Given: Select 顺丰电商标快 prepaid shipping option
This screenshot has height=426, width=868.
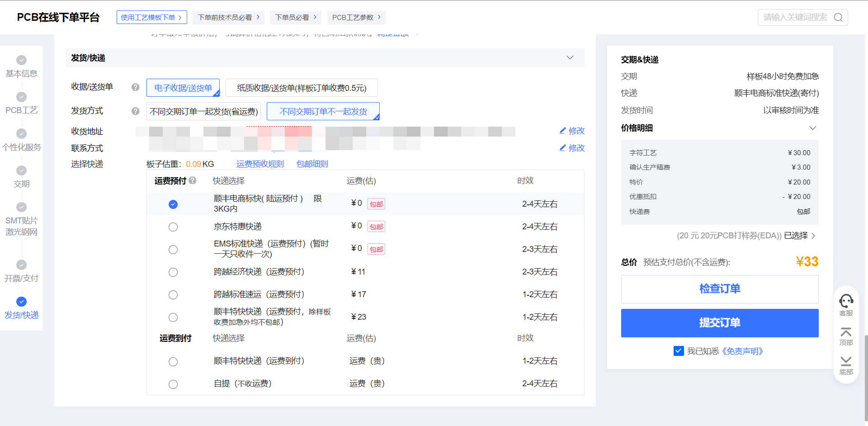Looking at the screenshot, I should click(173, 204).
